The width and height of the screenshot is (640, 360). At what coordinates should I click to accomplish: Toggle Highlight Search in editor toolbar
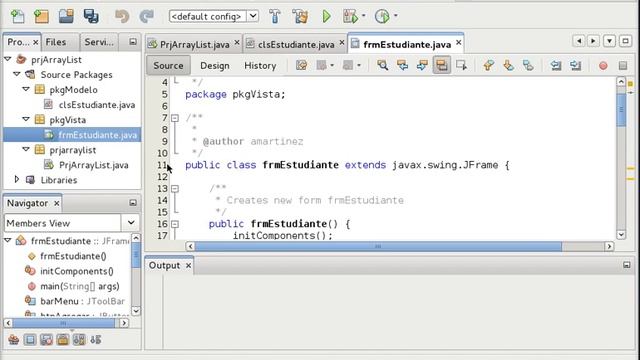(x=442, y=65)
